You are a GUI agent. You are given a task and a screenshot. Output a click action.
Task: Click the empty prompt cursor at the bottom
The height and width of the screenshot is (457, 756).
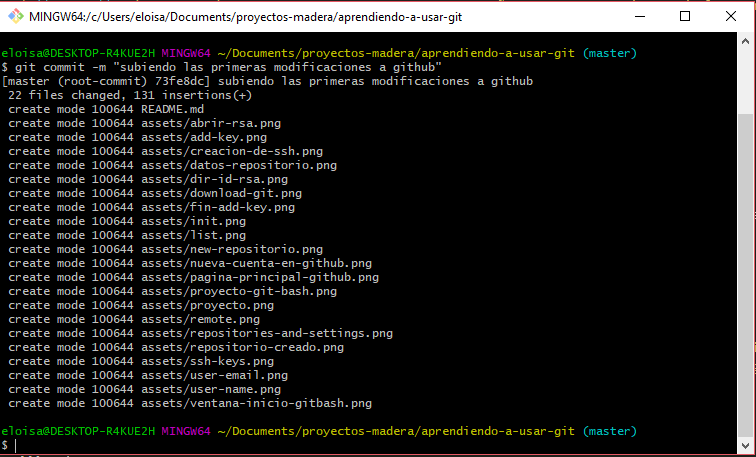[16, 445]
